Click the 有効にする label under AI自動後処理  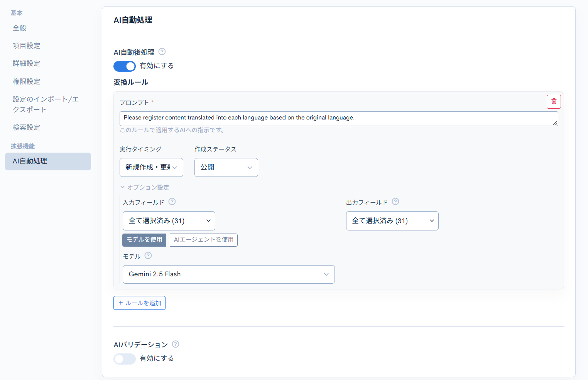coord(157,66)
